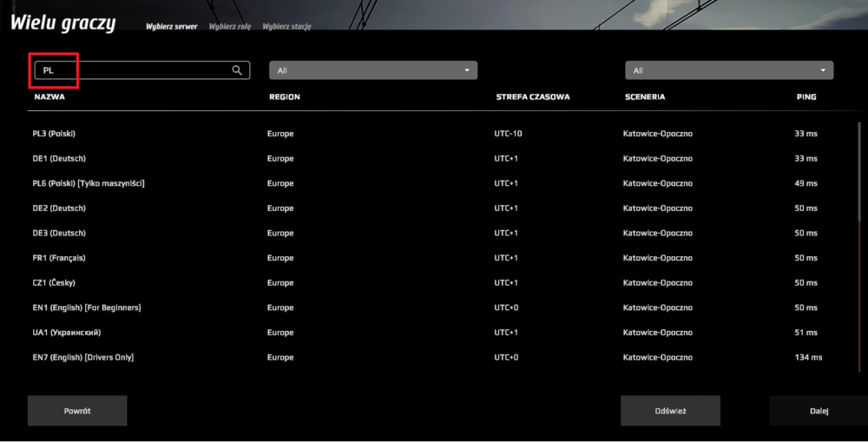868x443 pixels.
Task: Focus the server name search field
Action: coord(142,70)
